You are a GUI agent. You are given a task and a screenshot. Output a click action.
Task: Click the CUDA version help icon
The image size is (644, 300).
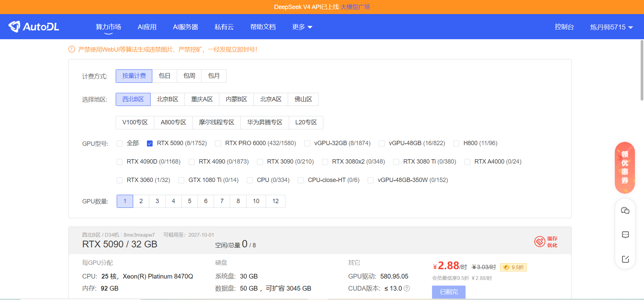tap(407, 288)
